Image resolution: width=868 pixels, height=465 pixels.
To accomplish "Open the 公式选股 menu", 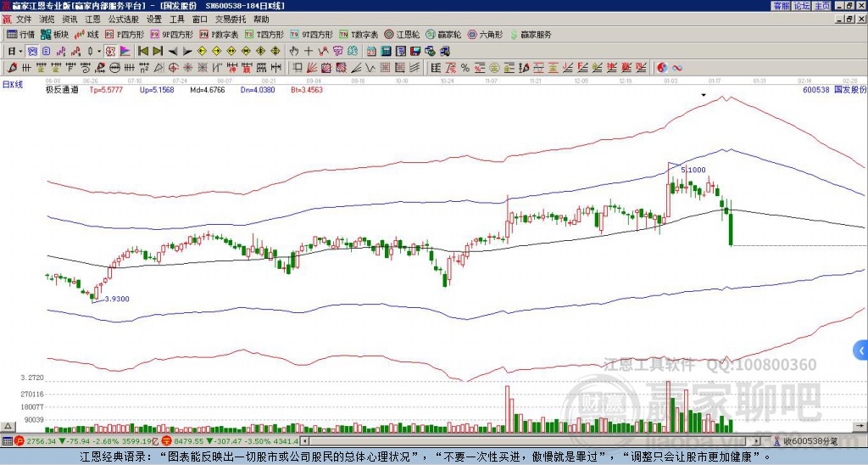I will tap(124, 20).
